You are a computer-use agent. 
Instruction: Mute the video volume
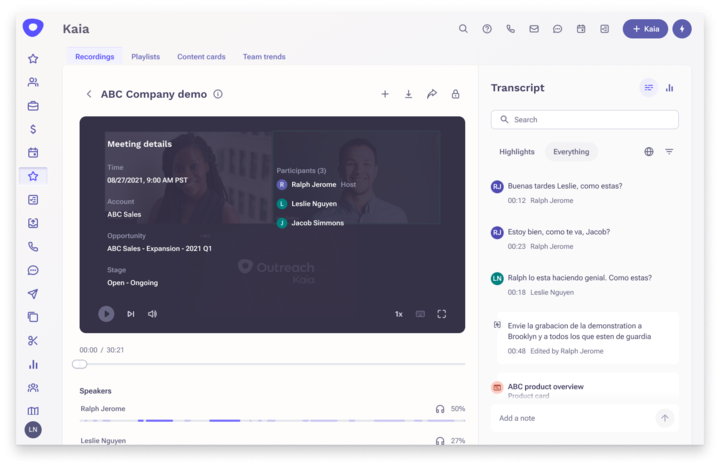click(152, 314)
